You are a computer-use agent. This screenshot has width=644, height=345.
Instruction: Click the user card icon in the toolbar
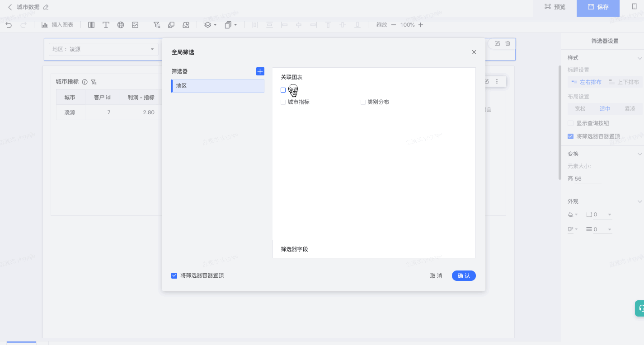(x=186, y=25)
